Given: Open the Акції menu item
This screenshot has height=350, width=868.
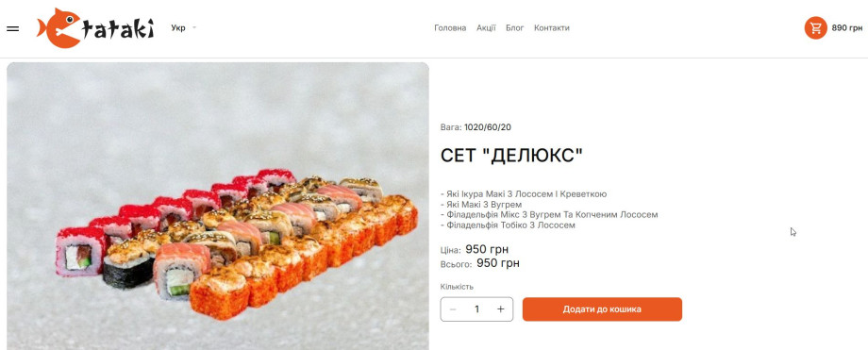Looking at the screenshot, I should click(486, 27).
